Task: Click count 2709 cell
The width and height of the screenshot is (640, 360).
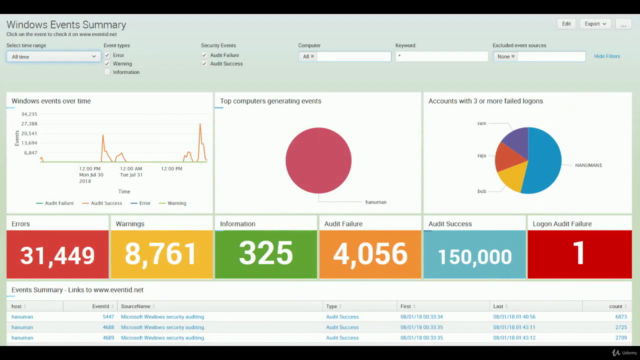Action: pyautogui.click(x=621, y=338)
